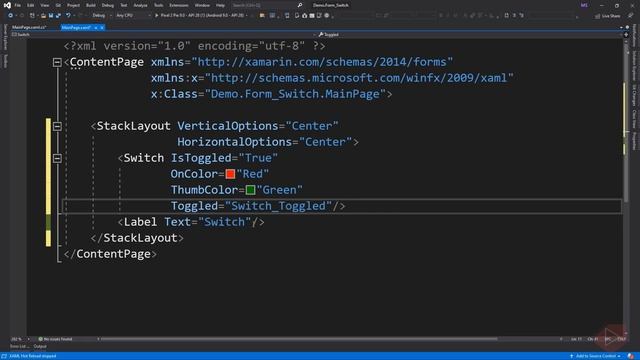Open the View menu

tap(44, 5)
